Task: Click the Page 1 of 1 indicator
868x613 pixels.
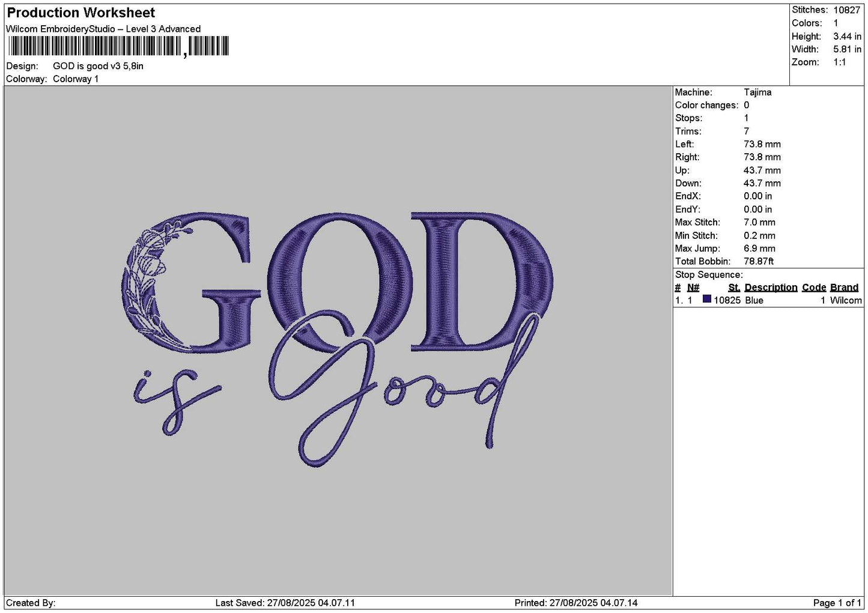Action: coord(837,603)
